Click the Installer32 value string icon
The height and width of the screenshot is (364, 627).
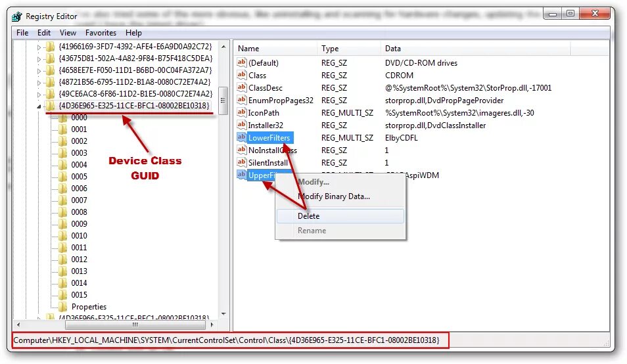(x=241, y=125)
